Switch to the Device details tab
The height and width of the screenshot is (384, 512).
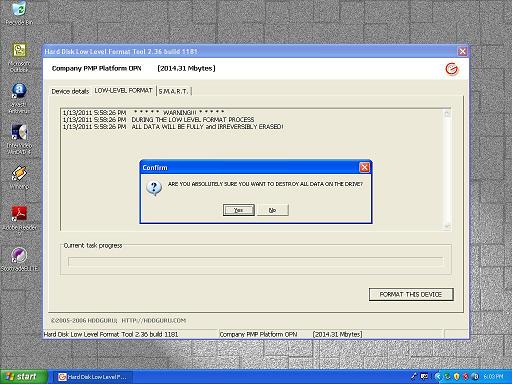coord(70,91)
